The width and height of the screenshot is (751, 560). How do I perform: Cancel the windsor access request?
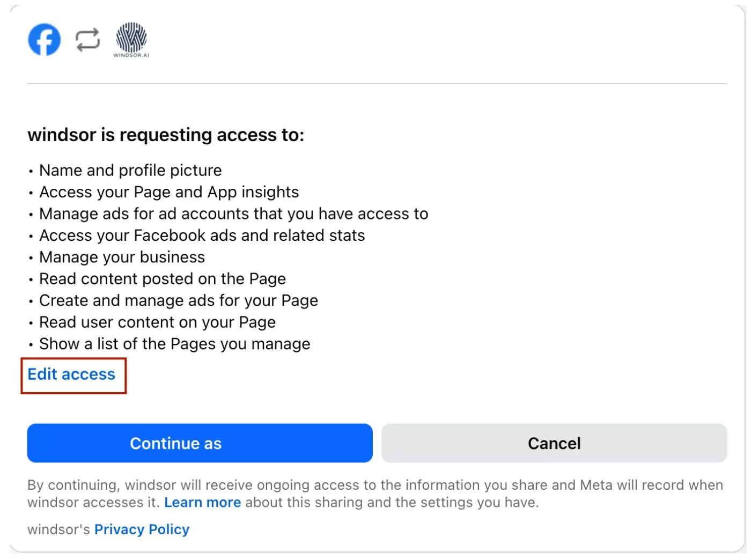(554, 443)
